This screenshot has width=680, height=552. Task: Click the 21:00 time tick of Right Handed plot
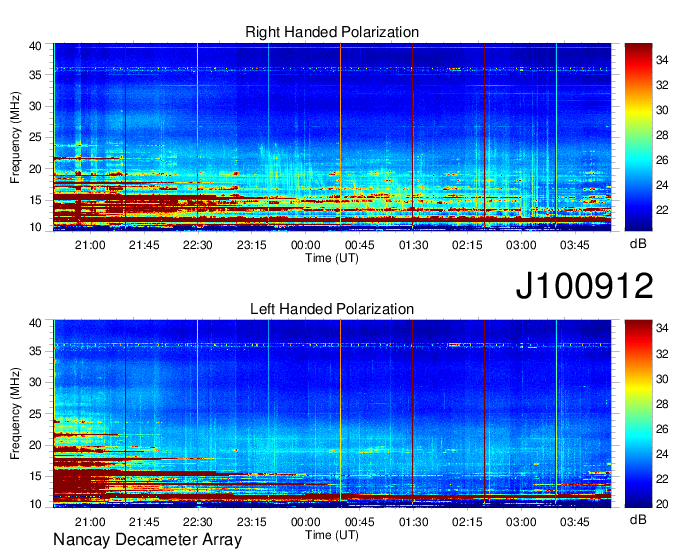click(x=90, y=245)
